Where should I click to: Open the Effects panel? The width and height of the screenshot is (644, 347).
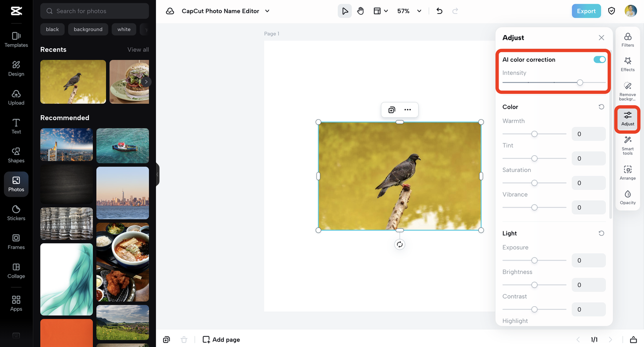(x=627, y=64)
